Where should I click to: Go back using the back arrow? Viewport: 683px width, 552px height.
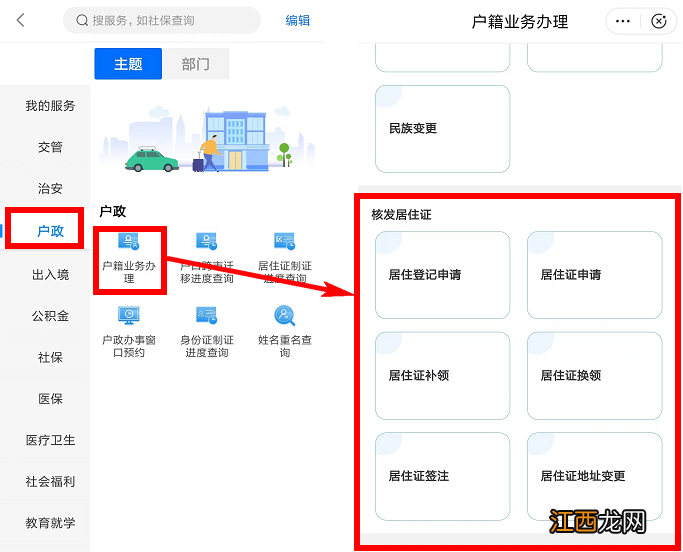pos(20,20)
